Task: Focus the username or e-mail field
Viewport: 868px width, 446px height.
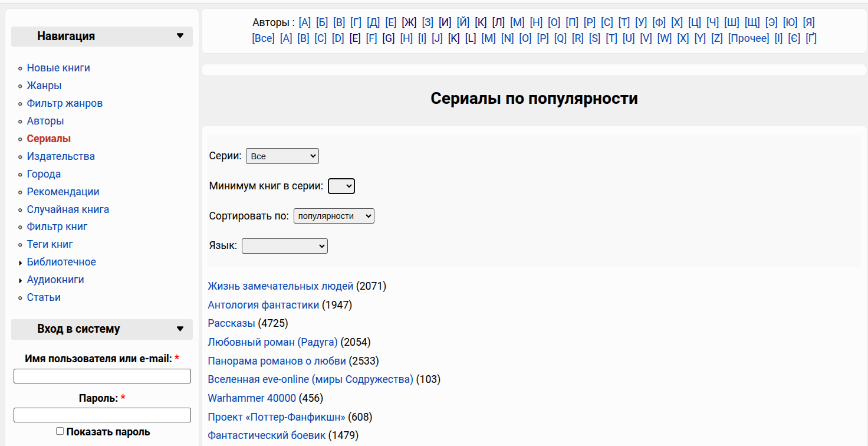Action: click(x=102, y=376)
